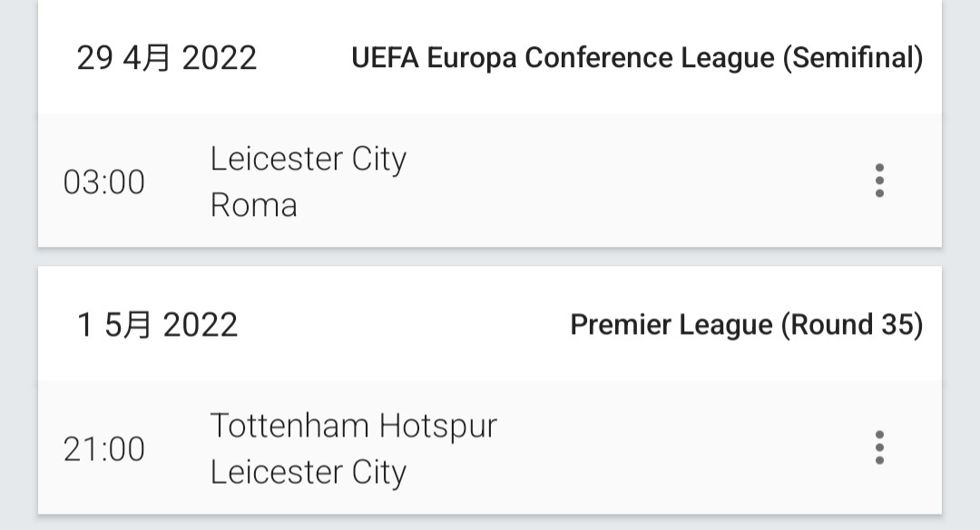Screen dimensions: 980x530
Task: Tap the 1 5月 2022 date header
Action: (x=158, y=325)
